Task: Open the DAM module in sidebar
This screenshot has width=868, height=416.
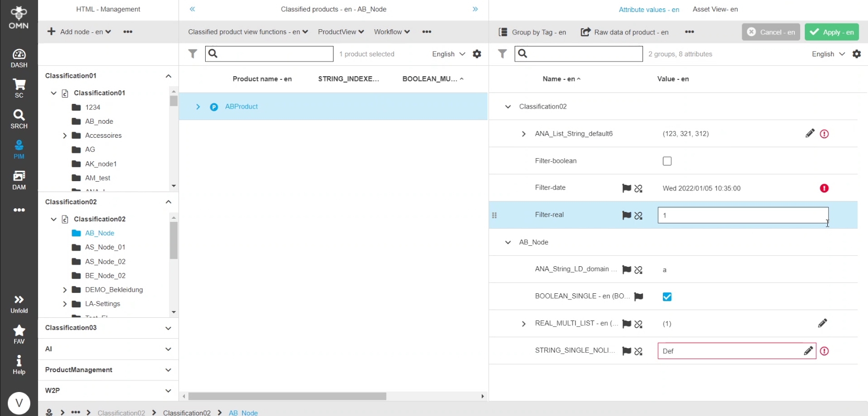Action: (x=19, y=180)
